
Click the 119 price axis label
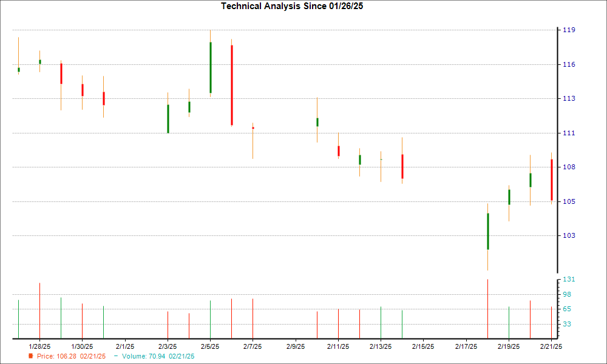click(x=565, y=29)
